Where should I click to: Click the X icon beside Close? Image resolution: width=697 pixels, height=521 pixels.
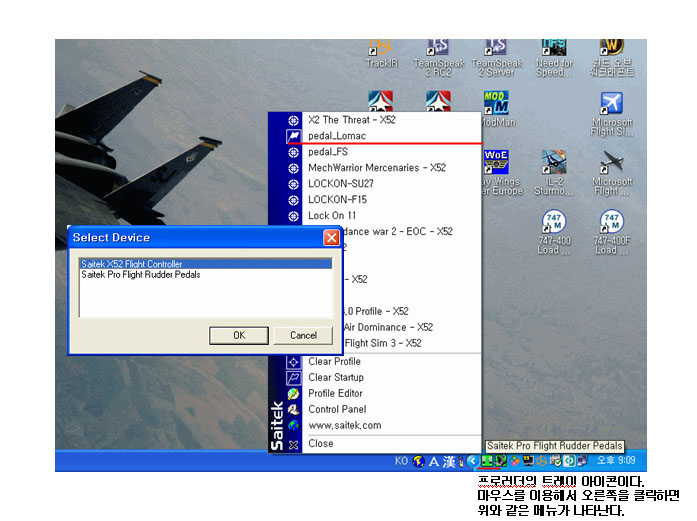click(293, 445)
